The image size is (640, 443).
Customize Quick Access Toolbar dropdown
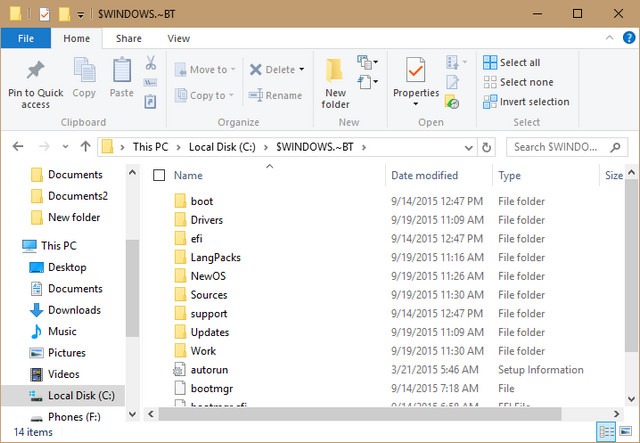(x=81, y=15)
